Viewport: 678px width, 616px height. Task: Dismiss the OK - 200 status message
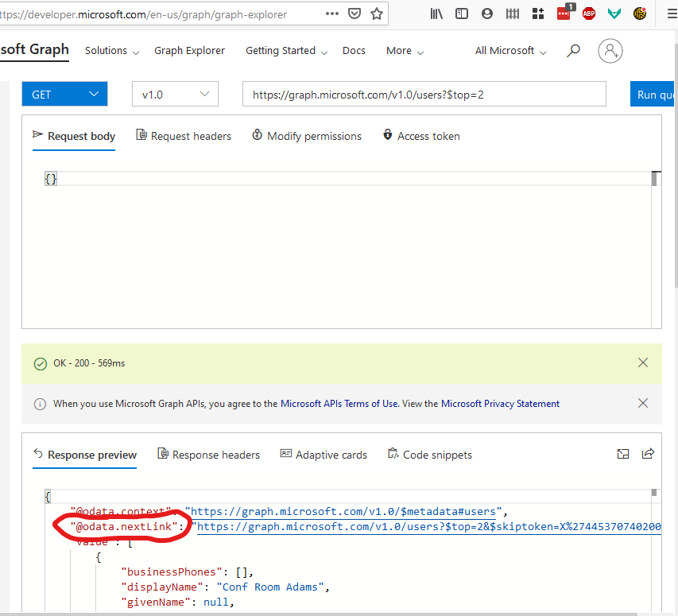coord(643,362)
